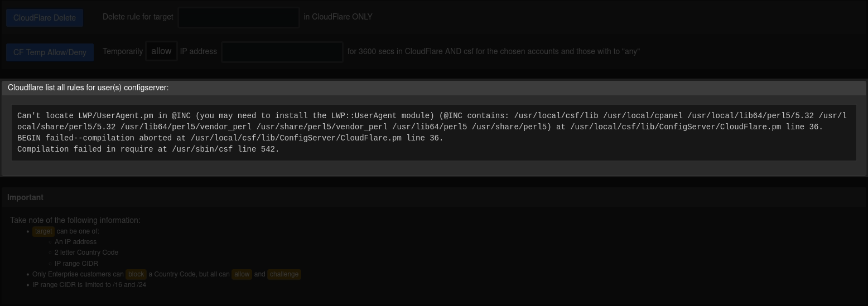Focus the Delete rule target input
This screenshot has width=868, height=306.
point(239,17)
